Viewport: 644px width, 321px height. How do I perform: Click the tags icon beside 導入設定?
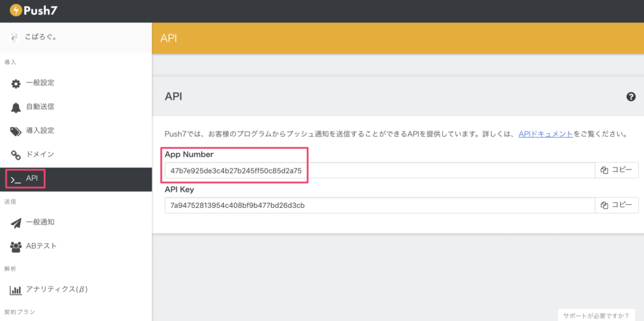point(16,131)
